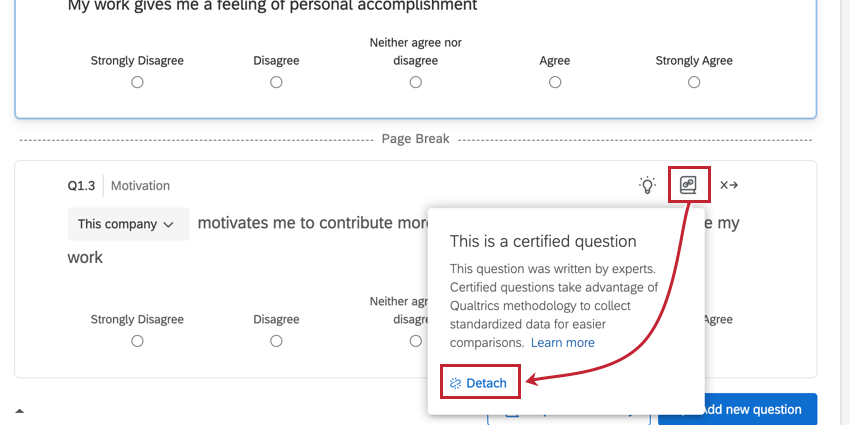Click the Page Break divider
This screenshot has height=425, width=850.
(x=415, y=139)
